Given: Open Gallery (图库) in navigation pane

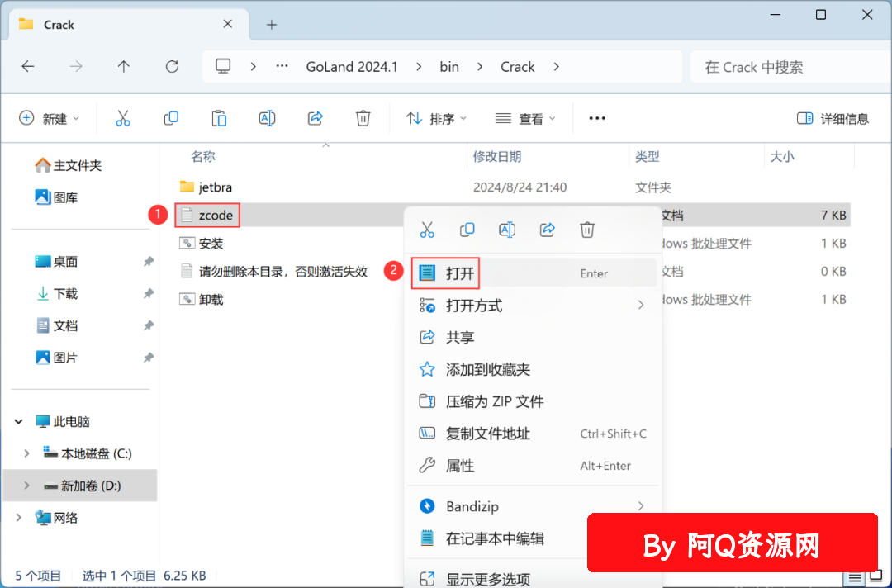Looking at the screenshot, I should click(56, 197).
